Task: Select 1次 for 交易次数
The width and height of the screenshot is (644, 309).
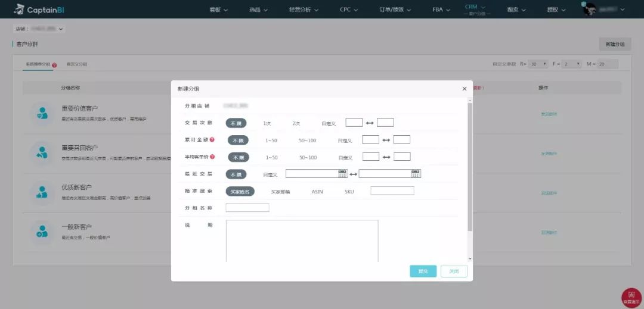Action: point(267,123)
